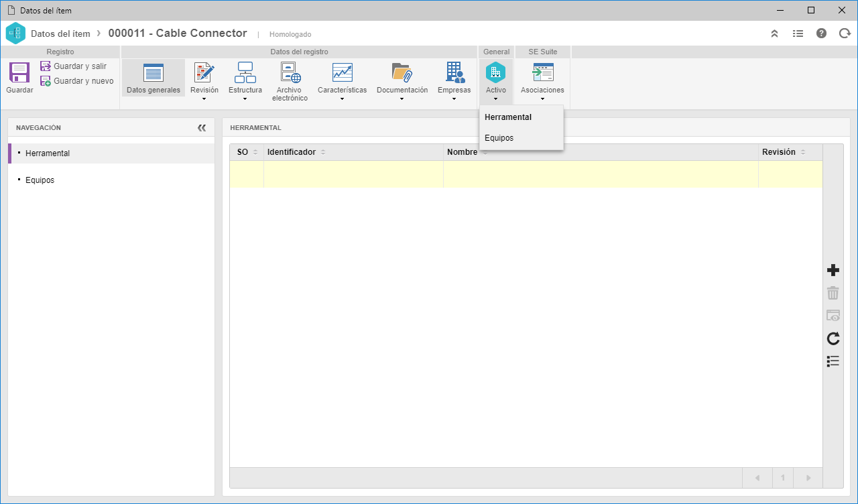Click the Activo hexagon icon

pos(496,72)
